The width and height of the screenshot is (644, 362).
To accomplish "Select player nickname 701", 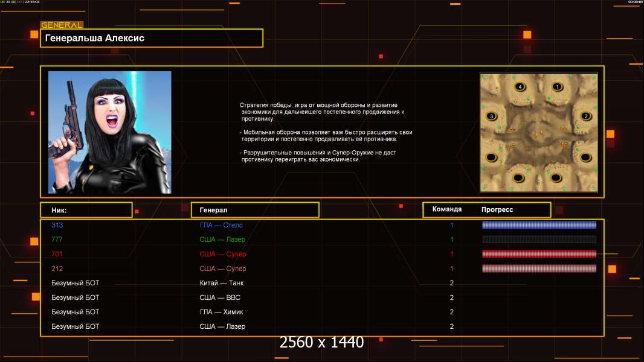I will pyautogui.click(x=57, y=254).
